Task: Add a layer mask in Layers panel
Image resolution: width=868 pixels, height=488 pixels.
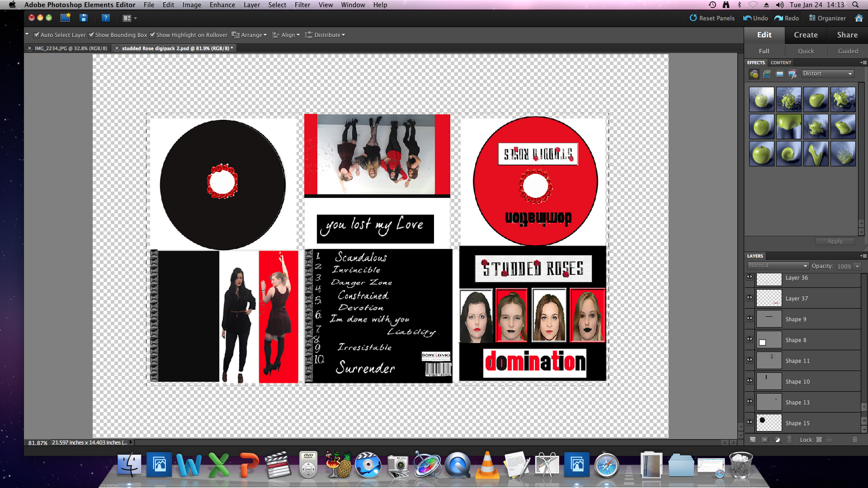Action: tap(765, 440)
